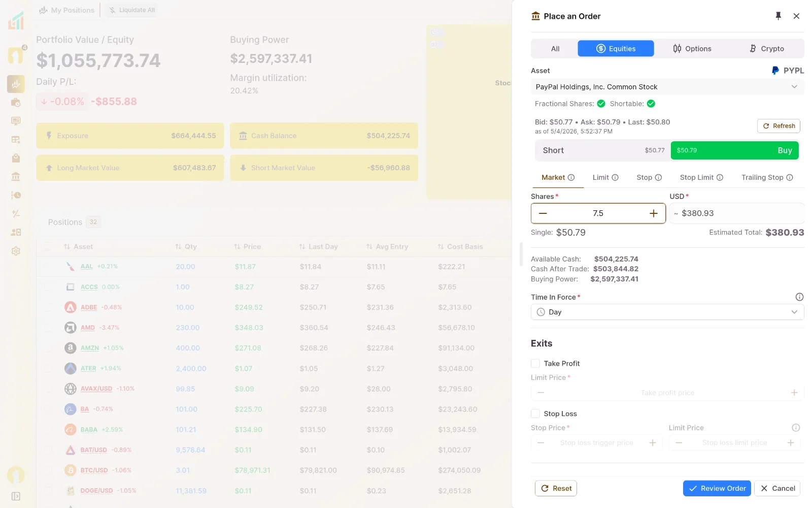
Task: Select the ATER row checkbox
Action: [x=48, y=368]
